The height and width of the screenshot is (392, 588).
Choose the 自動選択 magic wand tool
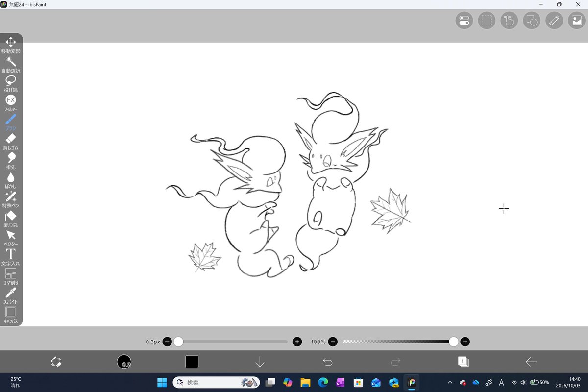11,64
